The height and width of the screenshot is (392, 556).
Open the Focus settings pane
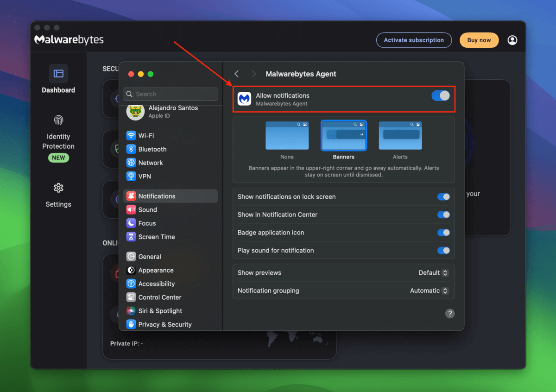coord(171,223)
